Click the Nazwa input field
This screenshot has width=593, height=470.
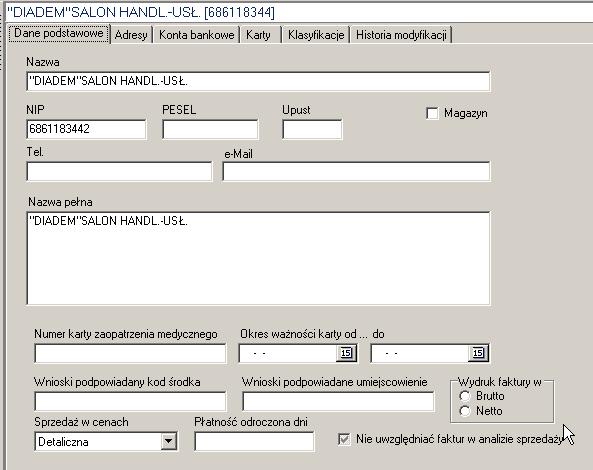[x=258, y=81]
